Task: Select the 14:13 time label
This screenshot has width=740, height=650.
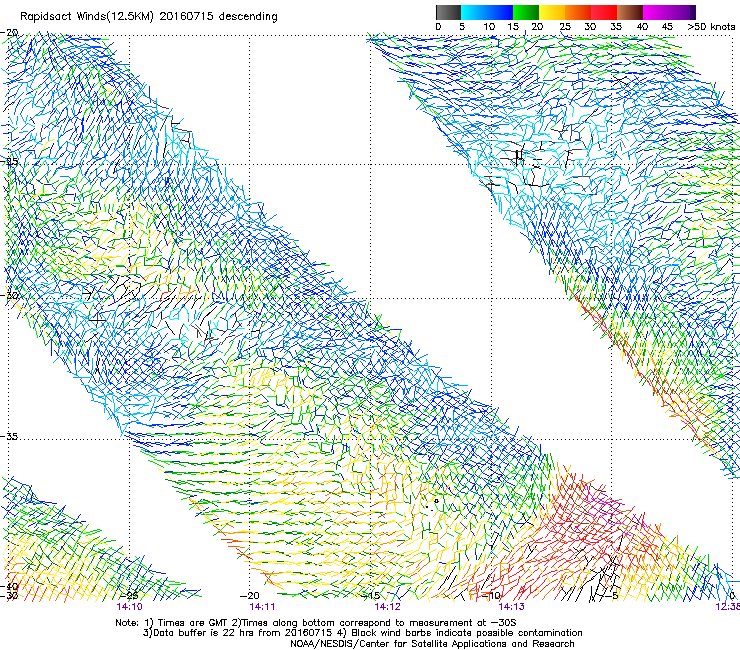Action: point(512,607)
